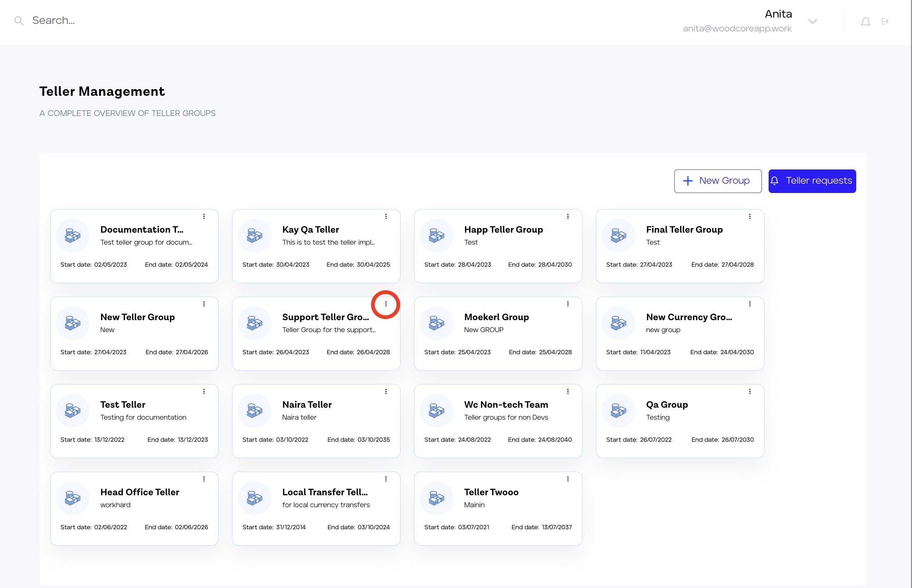912x588 pixels.
Task: Click the New Group button
Action: [x=718, y=181]
